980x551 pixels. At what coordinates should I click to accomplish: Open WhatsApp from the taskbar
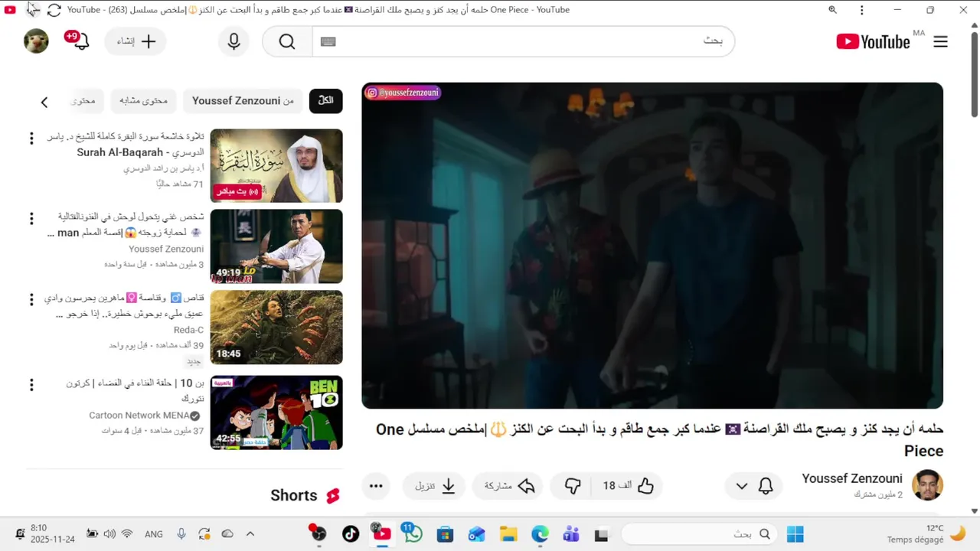[x=413, y=534]
